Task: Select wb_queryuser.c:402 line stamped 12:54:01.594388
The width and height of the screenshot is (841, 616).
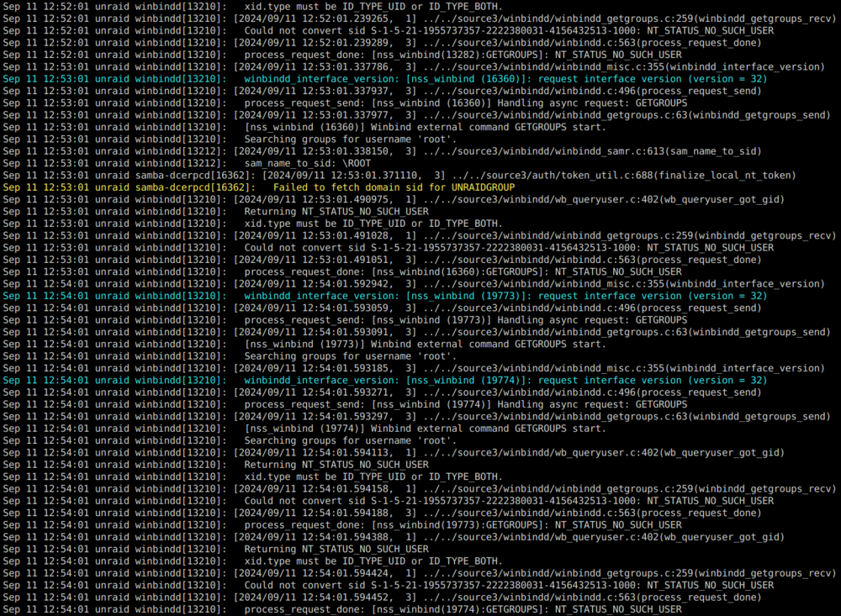Action: point(394,537)
